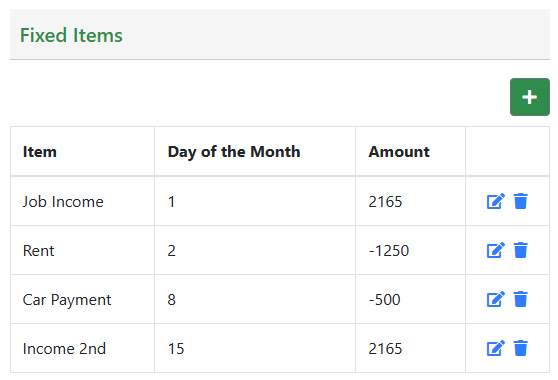Click the Item column header

click(83, 152)
